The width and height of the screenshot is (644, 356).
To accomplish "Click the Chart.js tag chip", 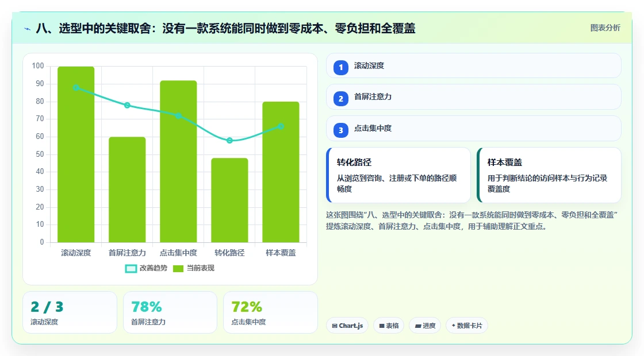I will pos(347,326).
